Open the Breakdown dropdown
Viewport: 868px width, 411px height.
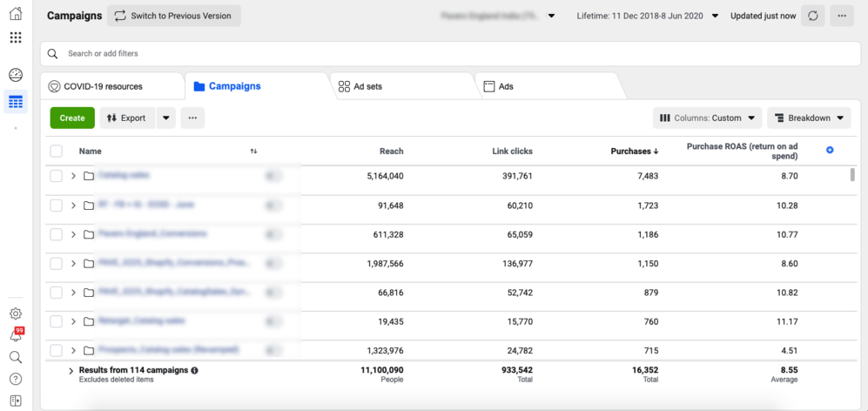(809, 118)
